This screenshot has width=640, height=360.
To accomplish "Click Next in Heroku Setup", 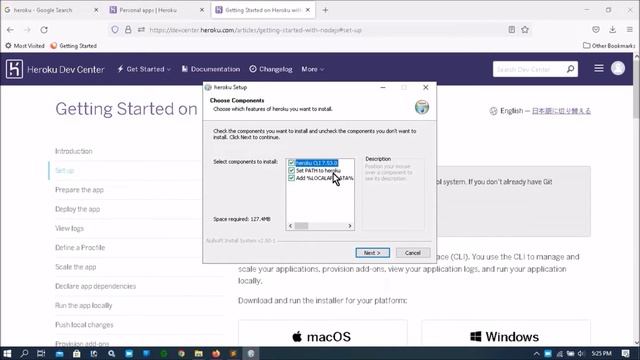I will [372, 253].
